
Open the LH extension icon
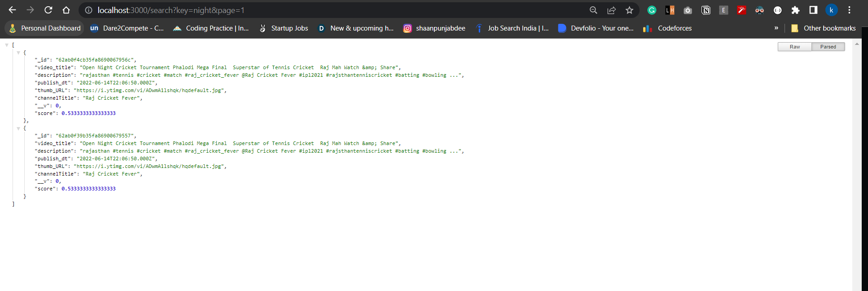(670, 10)
